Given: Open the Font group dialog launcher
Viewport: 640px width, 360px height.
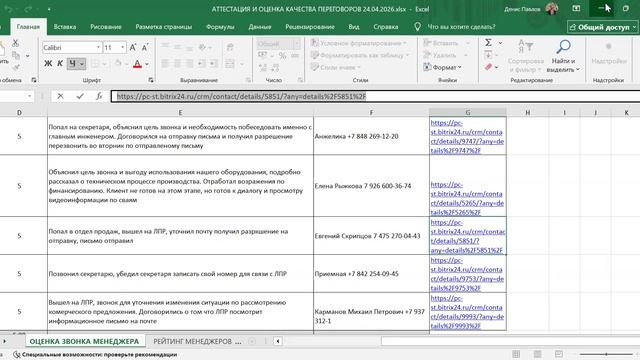Looking at the screenshot, I should 151,80.
